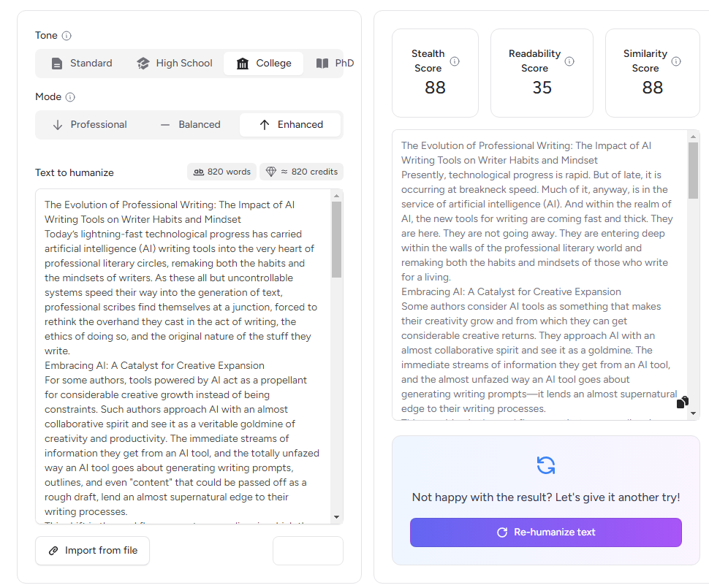This screenshot has width=709, height=588.
Task: Set mode to Professional
Action: coord(89,125)
